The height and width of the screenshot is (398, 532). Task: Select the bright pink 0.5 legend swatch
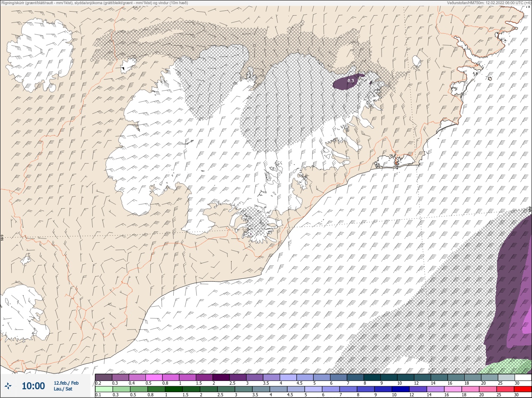[154, 377]
